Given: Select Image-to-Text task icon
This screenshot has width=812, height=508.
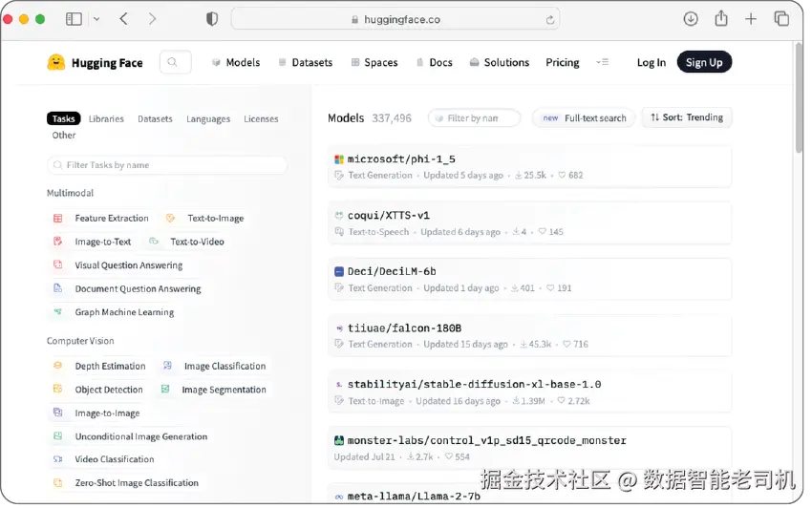Looking at the screenshot, I should click(58, 242).
